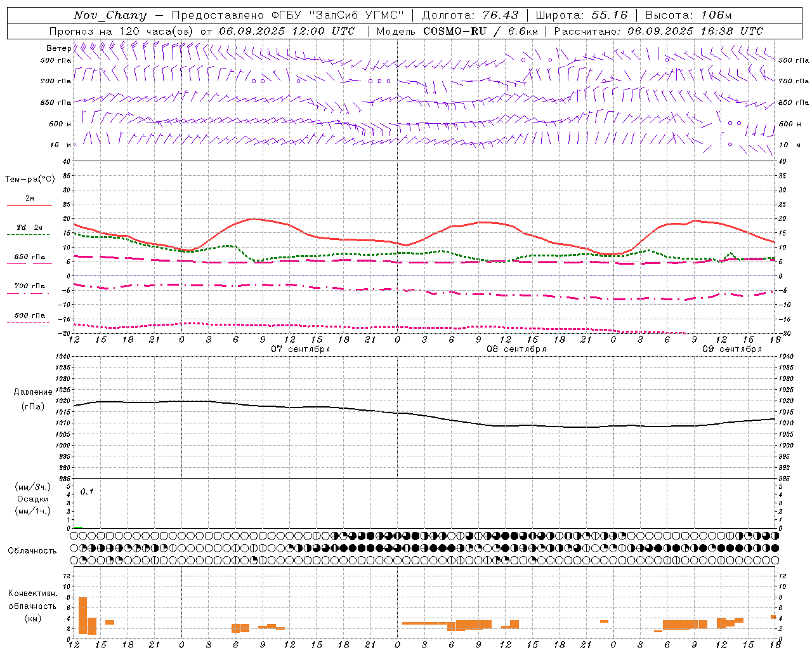Click the 0.1 precipitation value
Image resolution: width=812 pixels, height=650 pixels.
pyautogui.click(x=87, y=491)
